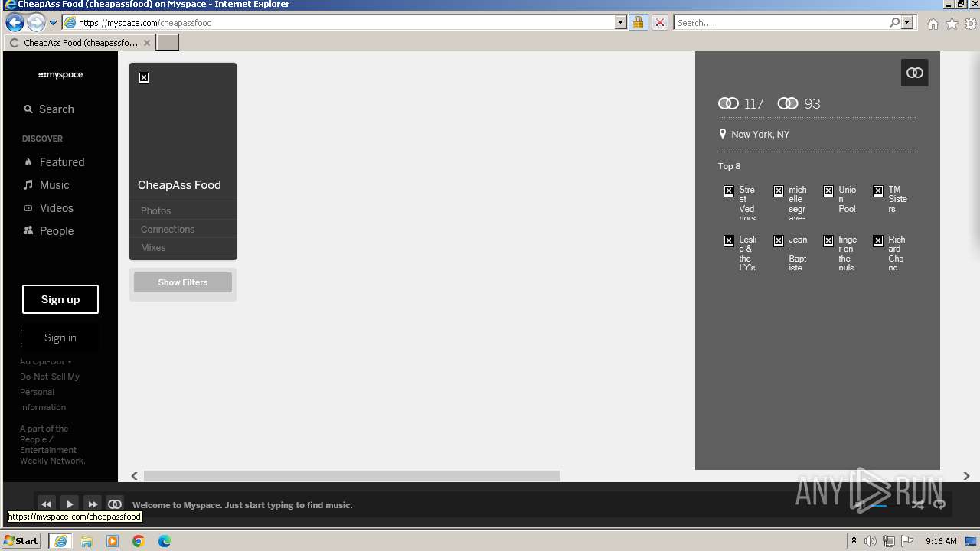Click the horizontal scrollbar left arrow

tap(135, 476)
